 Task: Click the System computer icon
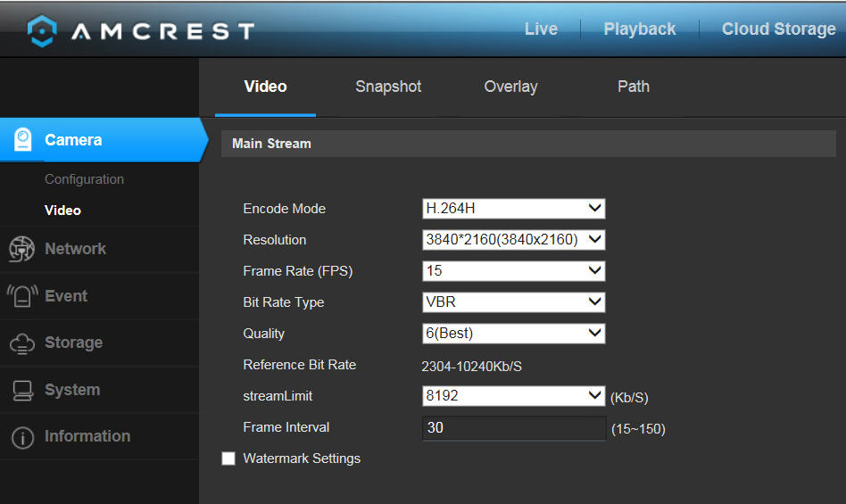[22, 390]
